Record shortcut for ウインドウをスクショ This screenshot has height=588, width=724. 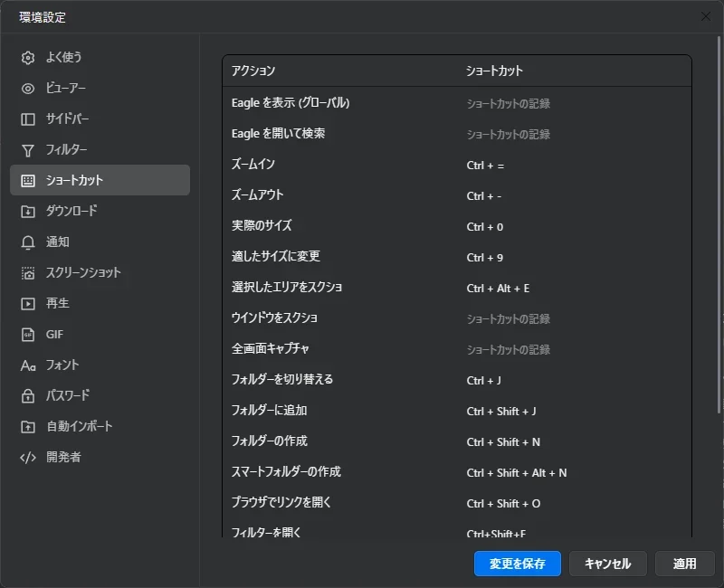509,319
